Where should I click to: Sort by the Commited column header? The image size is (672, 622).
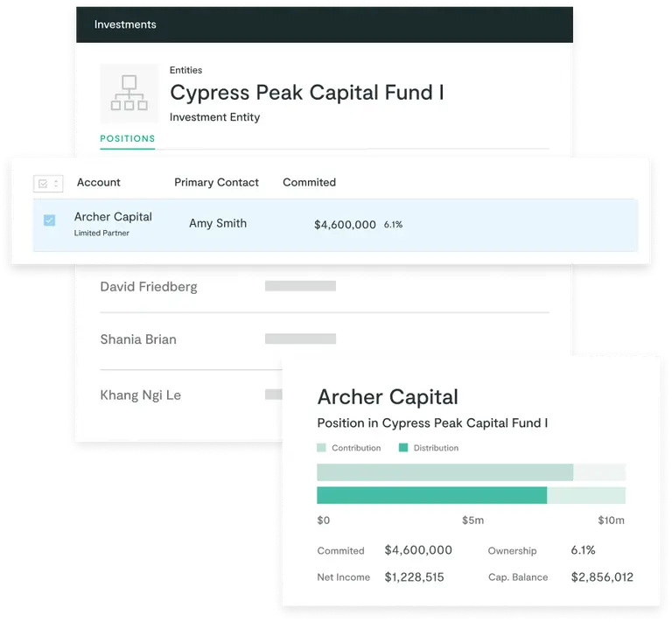coord(309,182)
